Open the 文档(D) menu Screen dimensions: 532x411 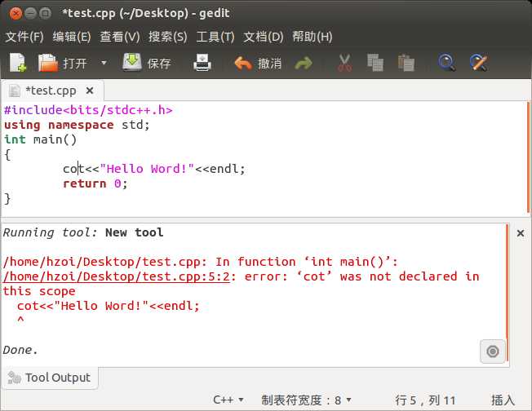click(263, 37)
